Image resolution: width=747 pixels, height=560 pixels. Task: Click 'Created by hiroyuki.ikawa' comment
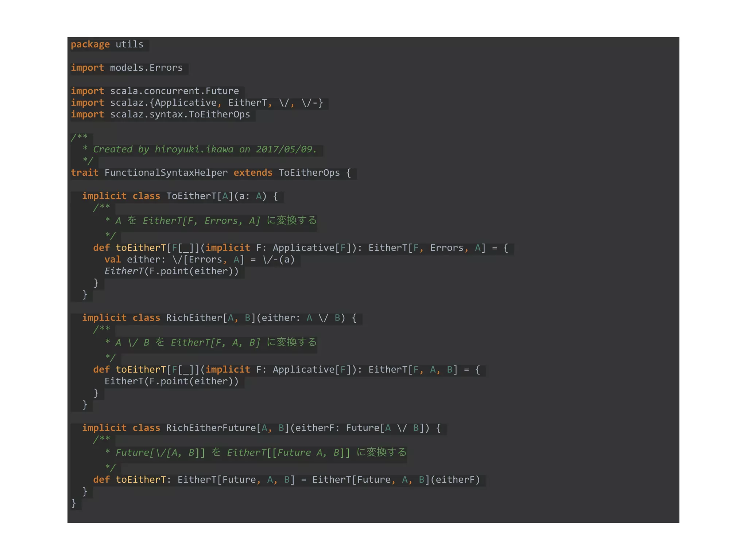click(x=200, y=149)
